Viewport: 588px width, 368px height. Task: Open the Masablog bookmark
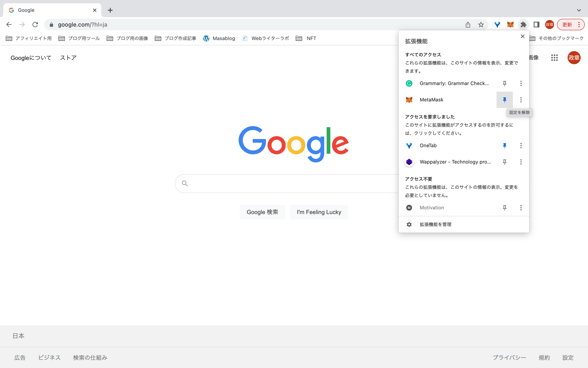219,38
